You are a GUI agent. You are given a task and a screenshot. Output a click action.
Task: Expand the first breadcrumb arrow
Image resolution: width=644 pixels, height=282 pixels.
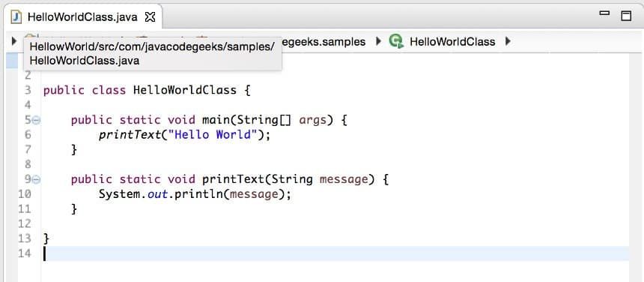(x=14, y=41)
